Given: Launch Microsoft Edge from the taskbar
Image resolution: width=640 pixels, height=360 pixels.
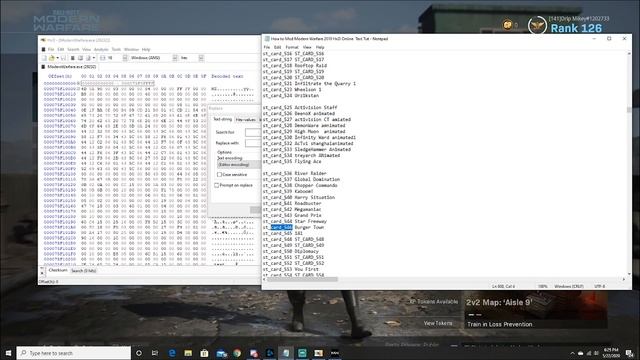Looking at the screenshot, I should [172, 353].
